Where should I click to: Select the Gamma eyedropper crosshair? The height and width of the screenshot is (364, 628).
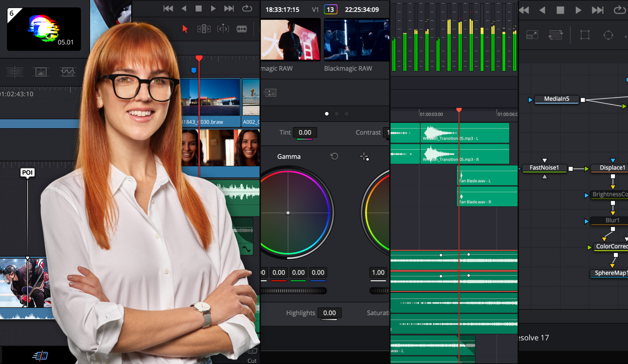(364, 157)
